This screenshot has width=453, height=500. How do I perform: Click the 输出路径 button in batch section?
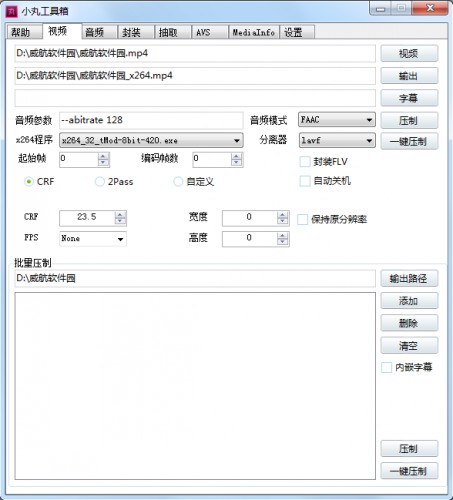pyautogui.click(x=409, y=278)
